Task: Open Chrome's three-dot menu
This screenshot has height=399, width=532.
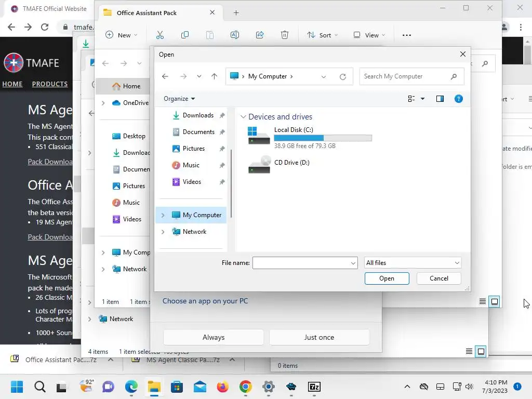Action: [521, 27]
